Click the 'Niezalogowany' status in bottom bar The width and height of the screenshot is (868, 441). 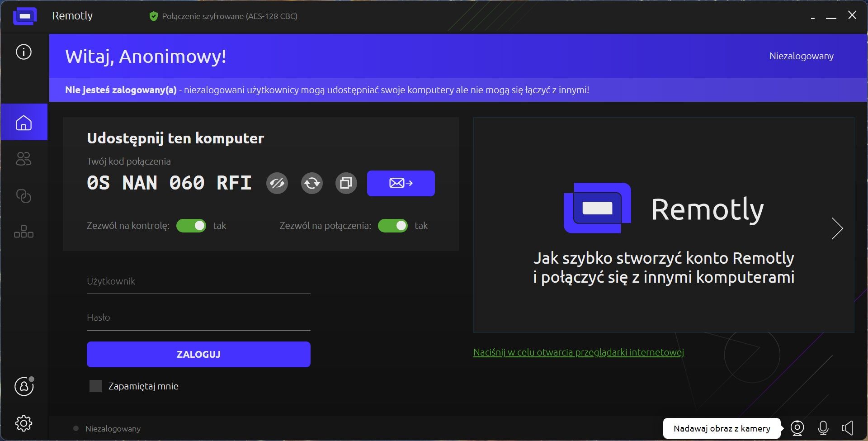(113, 429)
